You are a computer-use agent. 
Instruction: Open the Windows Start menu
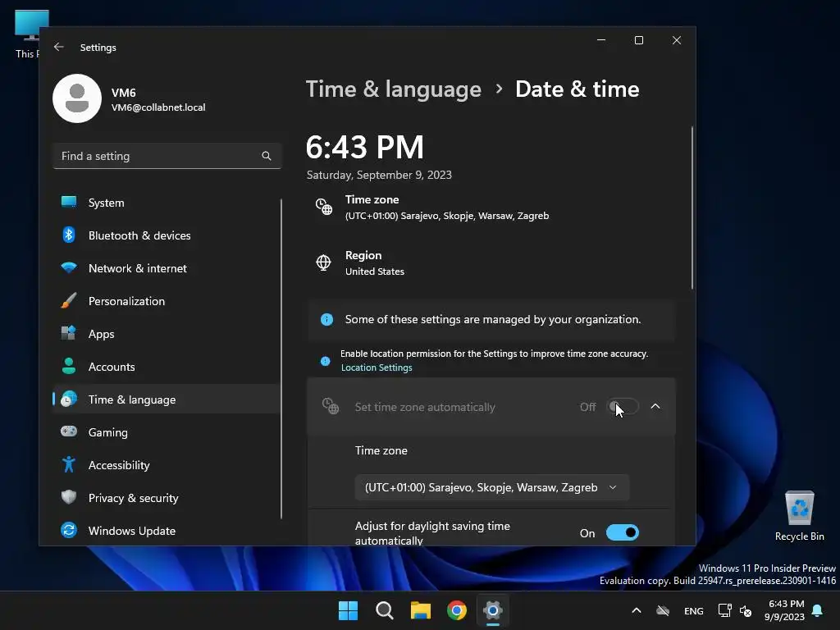pos(348,610)
